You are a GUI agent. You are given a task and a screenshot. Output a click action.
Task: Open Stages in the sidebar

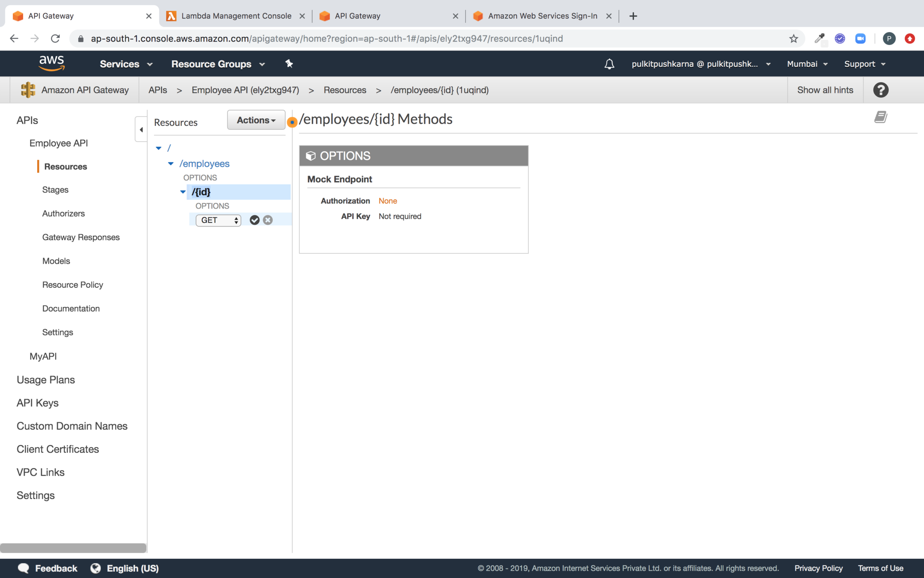(x=55, y=190)
